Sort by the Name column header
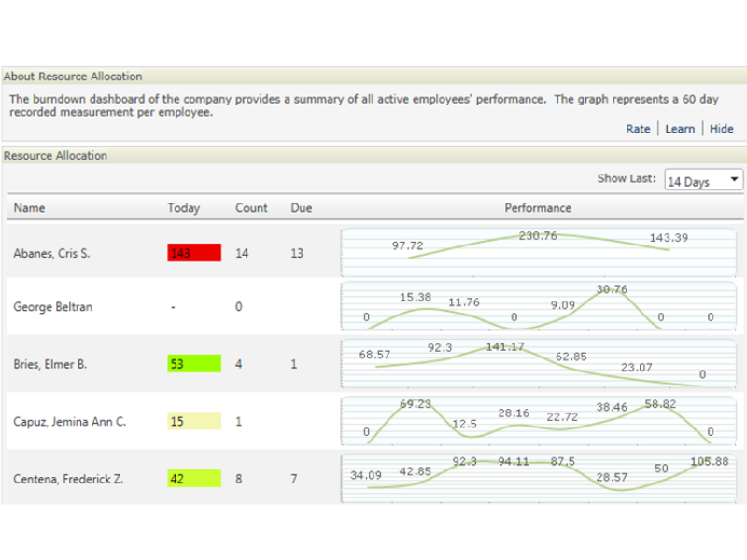Image resolution: width=747 pixels, height=560 pixels. click(x=29, y=208)
